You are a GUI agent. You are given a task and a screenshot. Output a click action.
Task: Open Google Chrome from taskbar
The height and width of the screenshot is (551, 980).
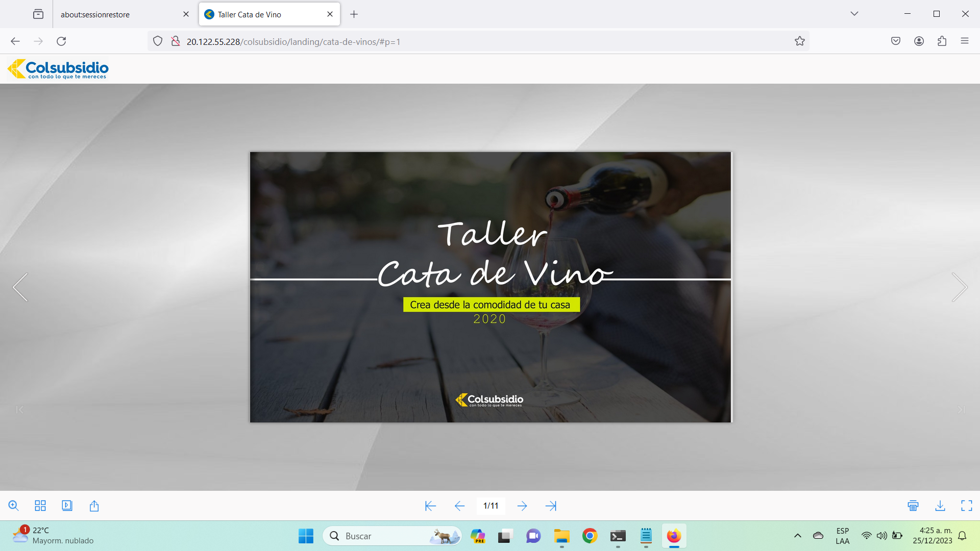click(590, 536)
